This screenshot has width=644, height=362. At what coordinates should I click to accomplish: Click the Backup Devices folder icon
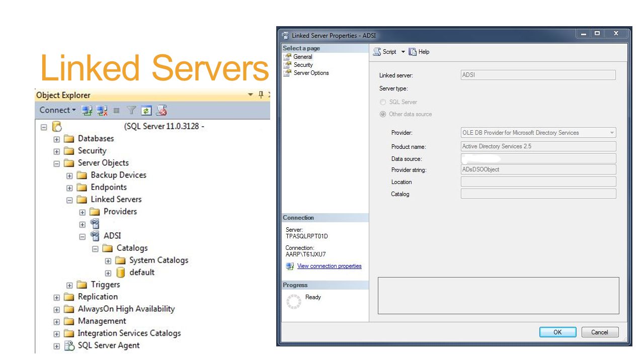[82, 175]
